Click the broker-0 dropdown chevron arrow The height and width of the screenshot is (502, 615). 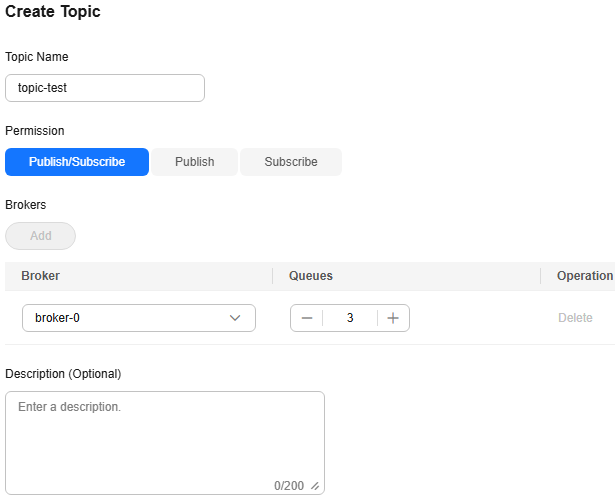[235, 318]
